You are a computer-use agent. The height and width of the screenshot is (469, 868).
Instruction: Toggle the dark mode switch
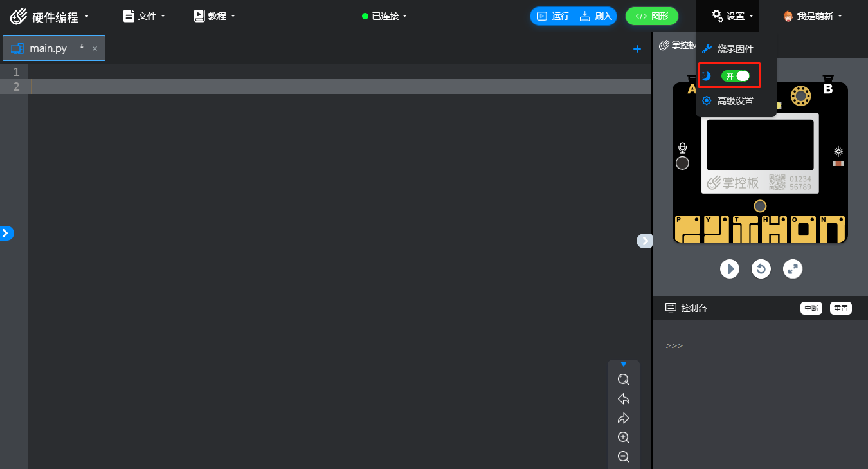(736, 76)
